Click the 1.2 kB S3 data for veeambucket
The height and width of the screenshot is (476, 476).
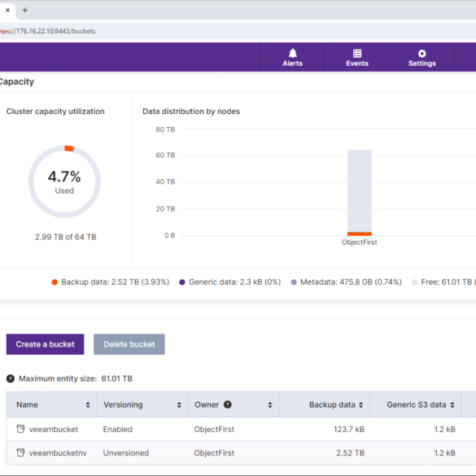click(444, 430)
